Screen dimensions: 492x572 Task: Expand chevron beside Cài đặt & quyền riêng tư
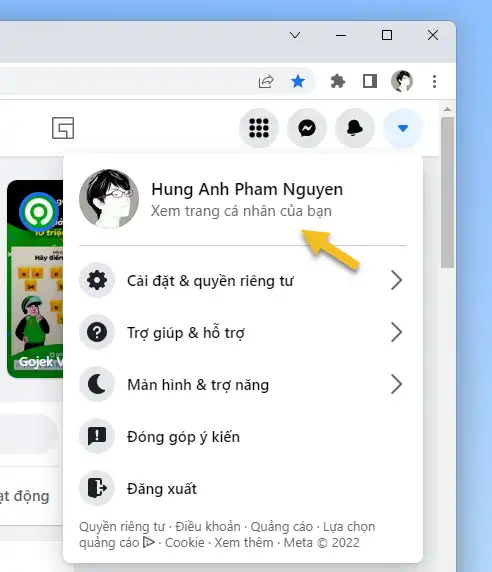396,280
